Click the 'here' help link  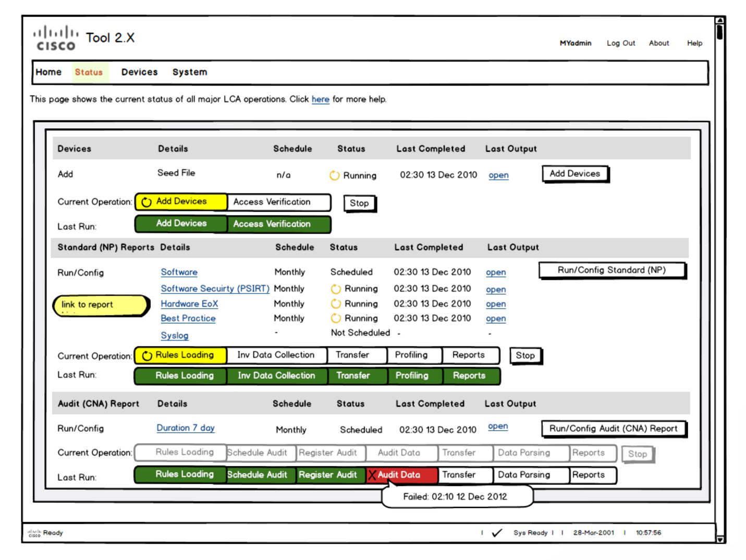321,99
